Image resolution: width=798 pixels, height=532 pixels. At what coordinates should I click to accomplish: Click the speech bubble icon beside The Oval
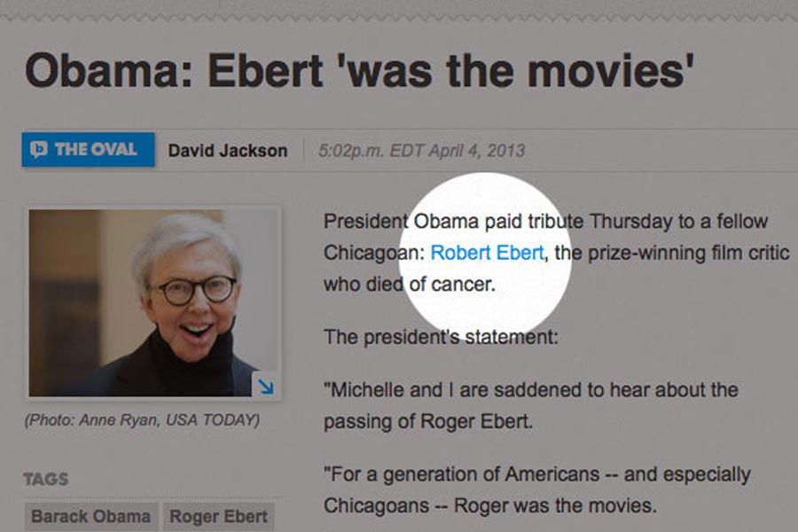pos(39,150)
